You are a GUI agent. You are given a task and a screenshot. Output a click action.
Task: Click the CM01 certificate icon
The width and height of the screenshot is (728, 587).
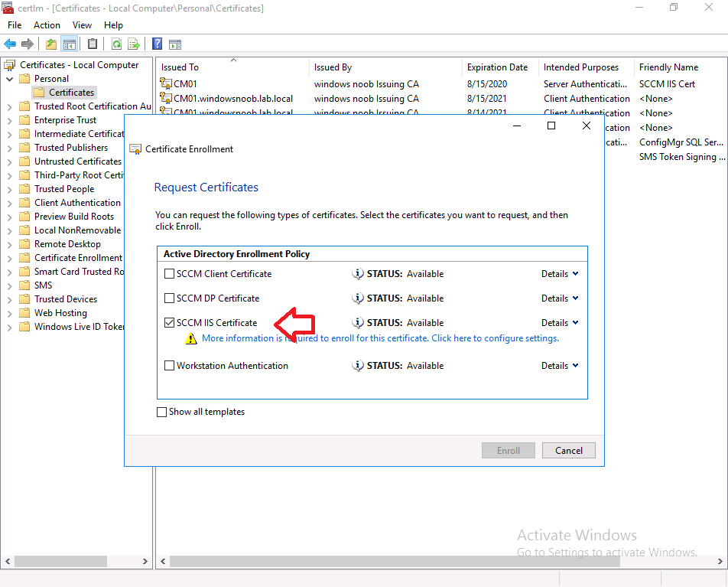(x=165, y=83)
